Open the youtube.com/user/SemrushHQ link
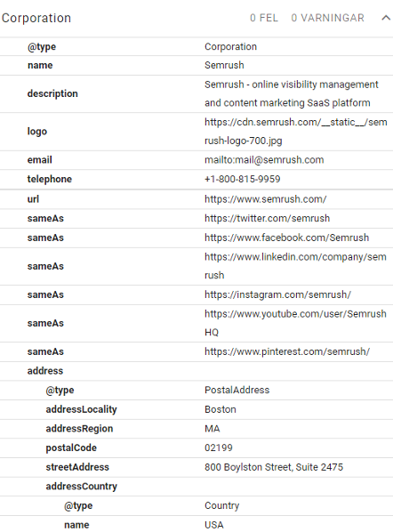Viewport: 393px width, 532px height. (x=295, y=323)
